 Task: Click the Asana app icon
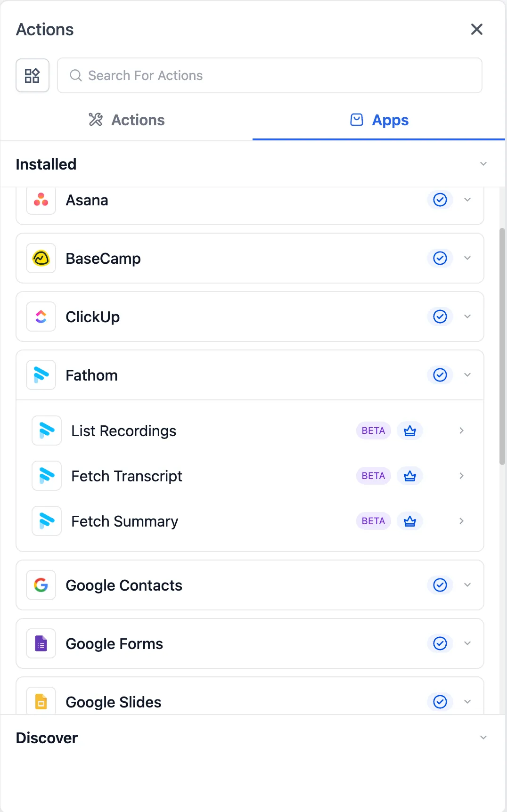(x=41, y=200)
